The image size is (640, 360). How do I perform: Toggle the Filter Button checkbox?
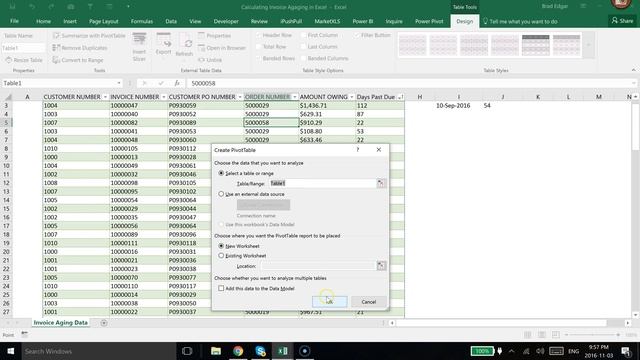(x=357, y=35)
